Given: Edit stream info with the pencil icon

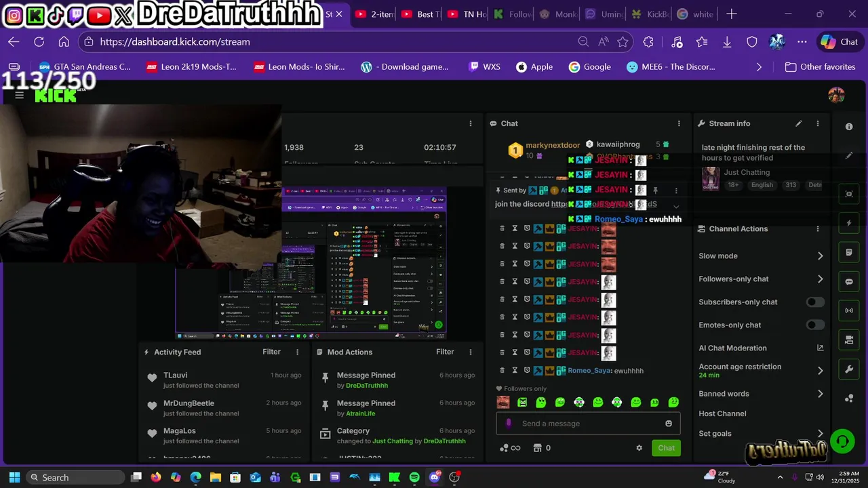Looking at the screenshot, I should coord(799,123).
